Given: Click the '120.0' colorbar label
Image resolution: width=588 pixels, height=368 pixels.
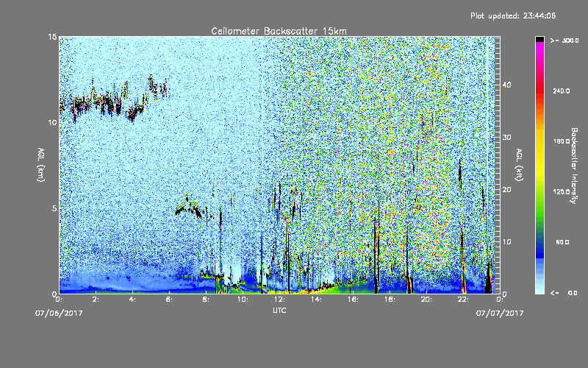Looking at the screenshot, I should pos(562,192).
